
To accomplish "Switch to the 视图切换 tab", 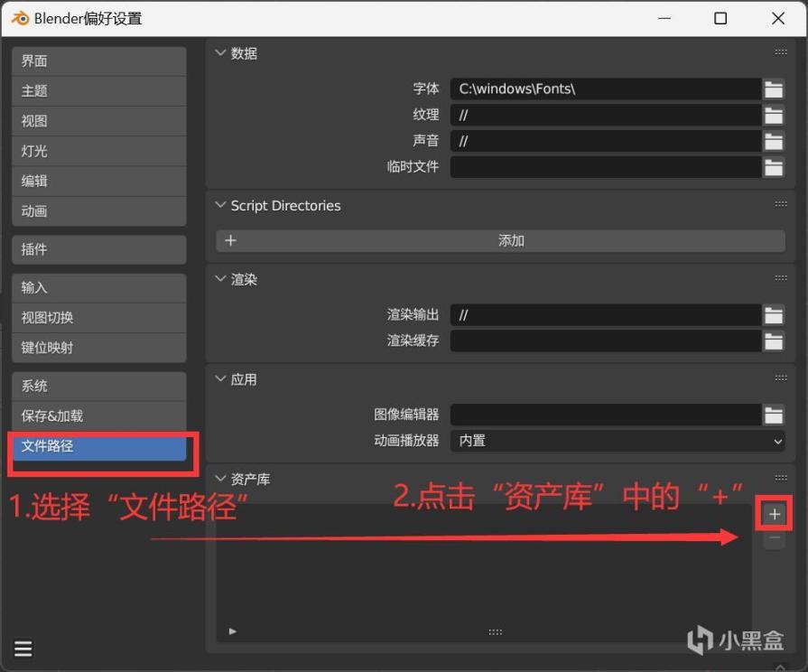I will [99, 318].
